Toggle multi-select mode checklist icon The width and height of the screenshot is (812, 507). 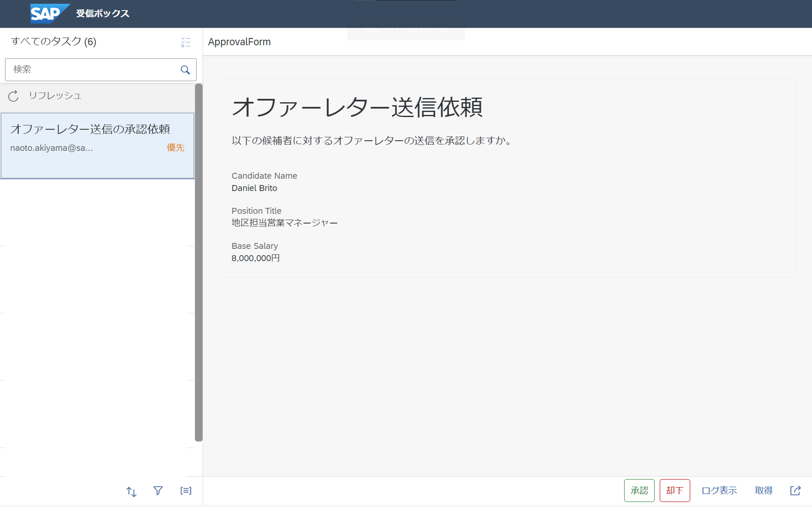[186, 42]
